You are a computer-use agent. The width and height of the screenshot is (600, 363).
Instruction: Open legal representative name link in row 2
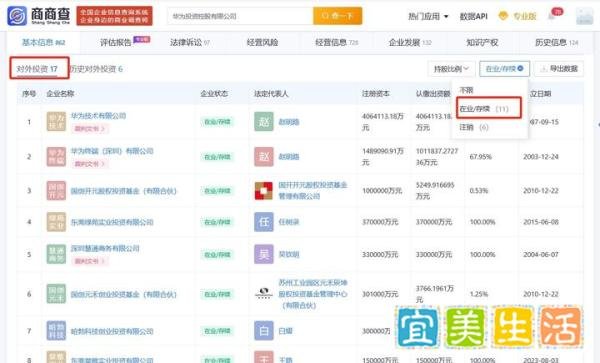[289, 157]
